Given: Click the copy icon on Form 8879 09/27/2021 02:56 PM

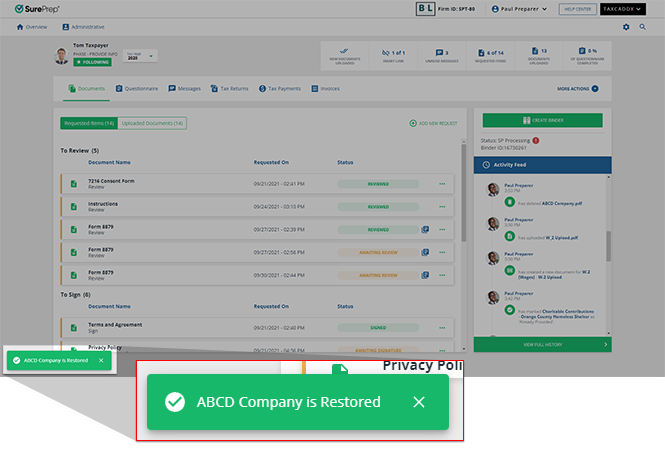Looking at the screenshot, I should (x=425, y=252).
